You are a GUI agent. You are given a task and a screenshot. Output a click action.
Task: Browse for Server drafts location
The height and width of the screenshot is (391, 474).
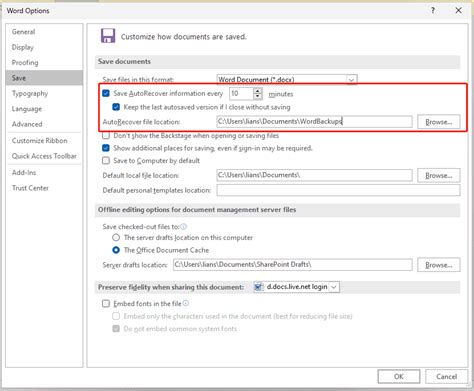[x=439, y=265]
